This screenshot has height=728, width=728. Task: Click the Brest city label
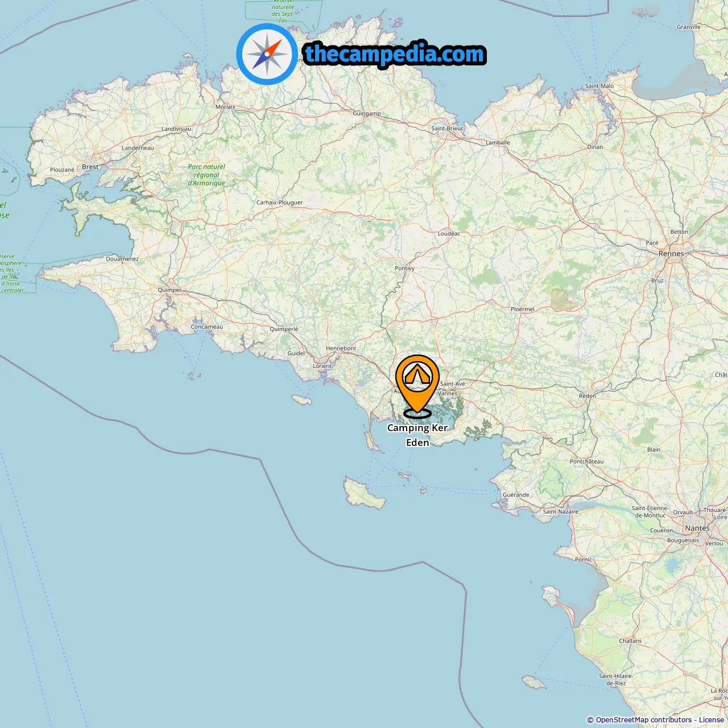tap(90, 167)
